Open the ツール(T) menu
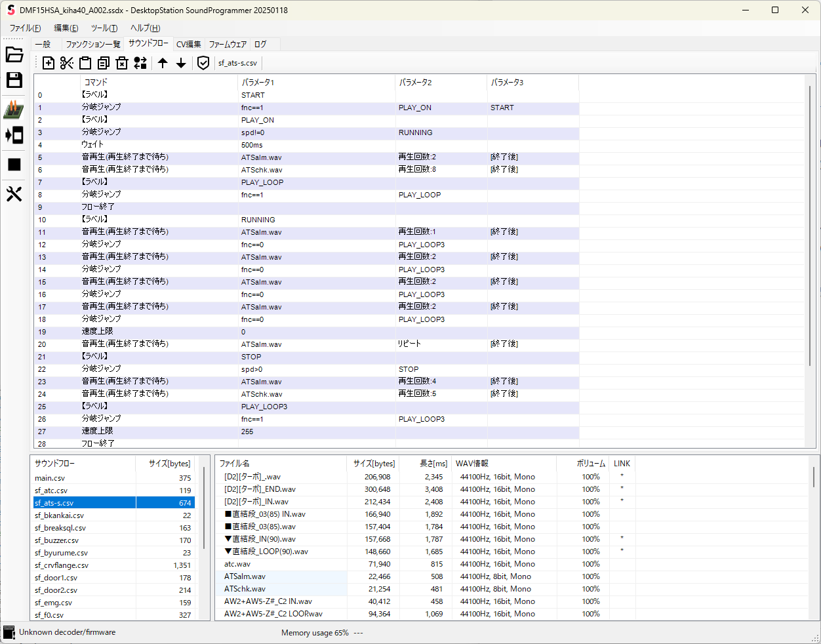The width and height of the screenshot is (821, 644). 104,28
